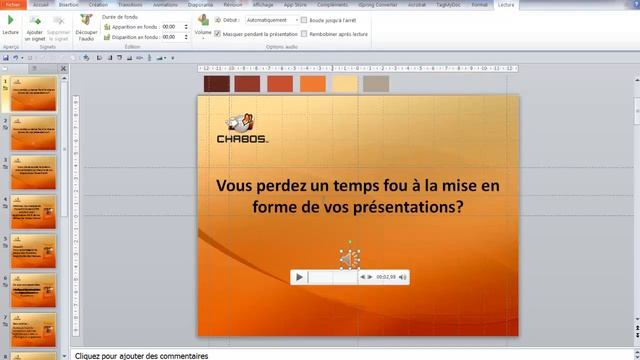Viewport: 640px width, 360px height.
Task: Open the Compléments tab
Action: click(x=332, y=4)
